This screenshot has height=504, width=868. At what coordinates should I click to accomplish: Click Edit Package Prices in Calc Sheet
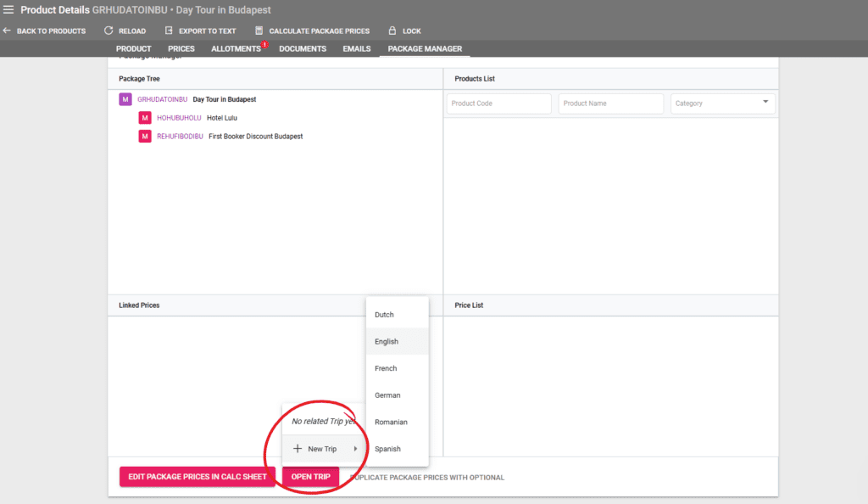click(197, 476)
